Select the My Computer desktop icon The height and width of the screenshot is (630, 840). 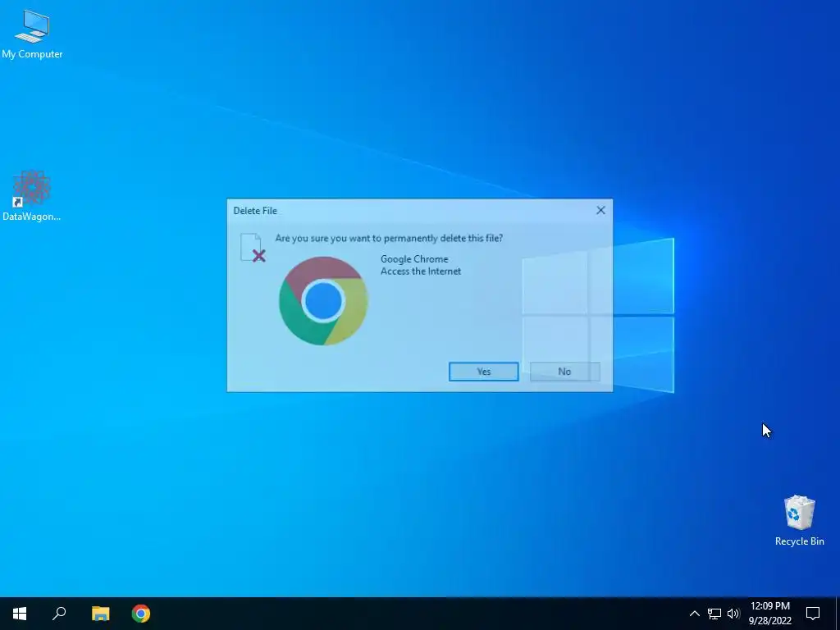32,34
